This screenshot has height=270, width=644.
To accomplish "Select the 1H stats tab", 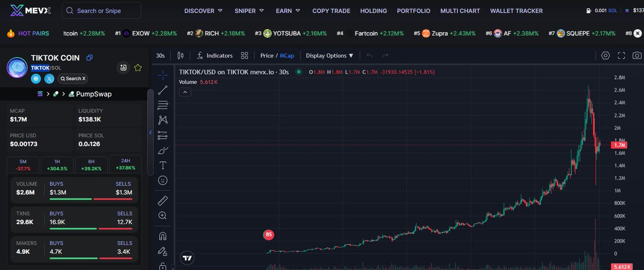I will tap(57, 165).
